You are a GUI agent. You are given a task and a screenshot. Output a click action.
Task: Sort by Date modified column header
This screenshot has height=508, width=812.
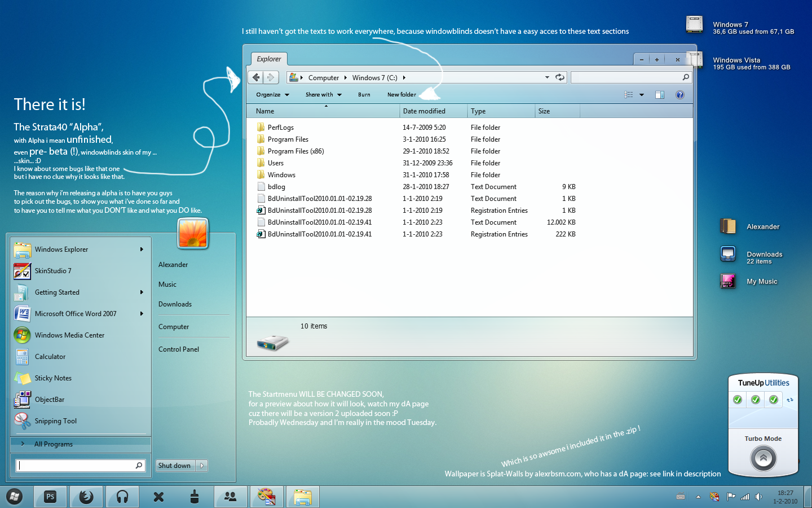433,111
